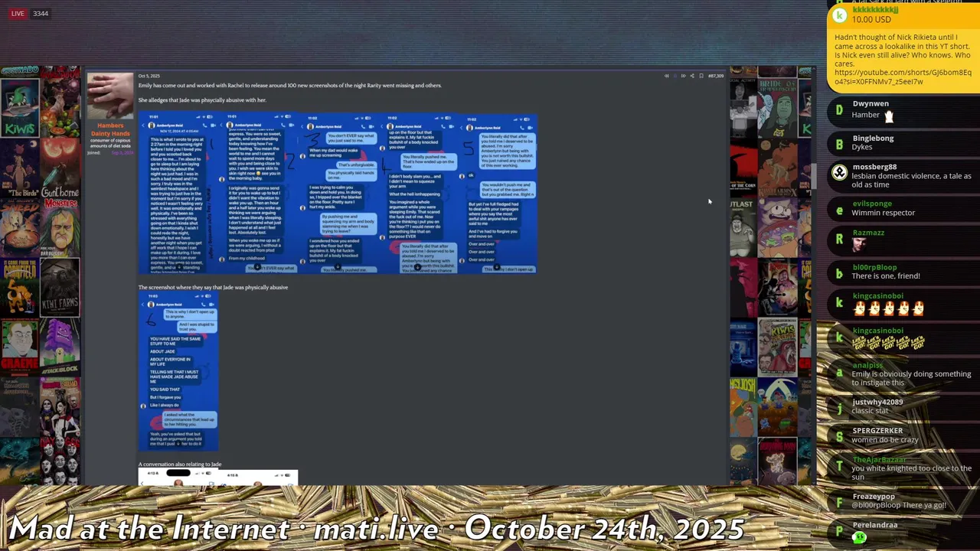Click the "Wimmin respector" chat message

[884, 213]
